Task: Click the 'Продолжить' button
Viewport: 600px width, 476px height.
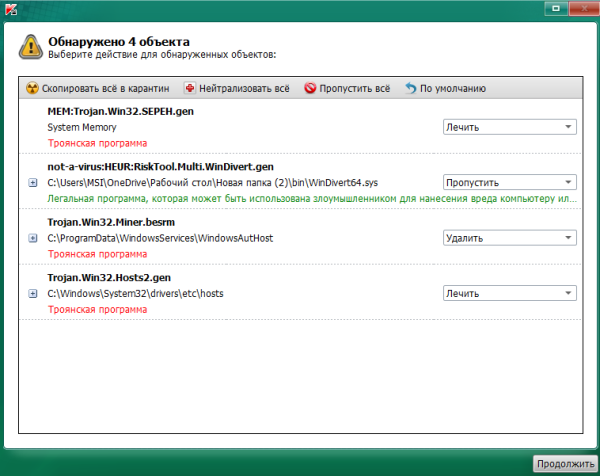Action: click(565, 464)
